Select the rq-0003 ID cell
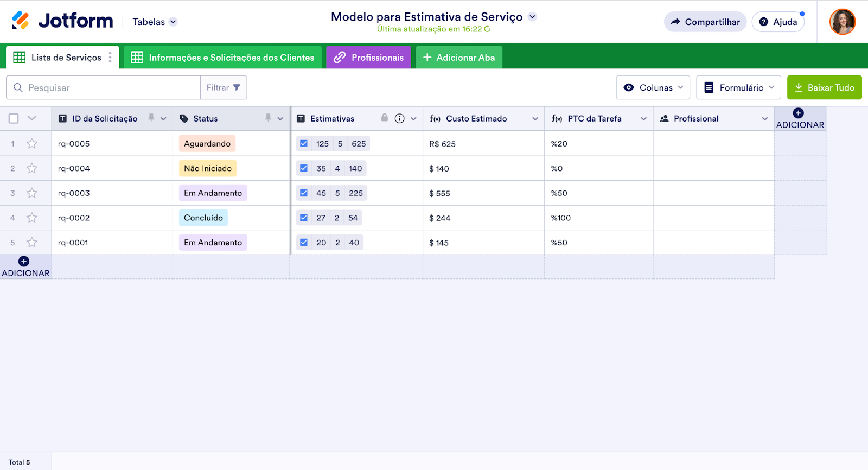The width and height of the screenshot is (868, 470). [112, 193]
